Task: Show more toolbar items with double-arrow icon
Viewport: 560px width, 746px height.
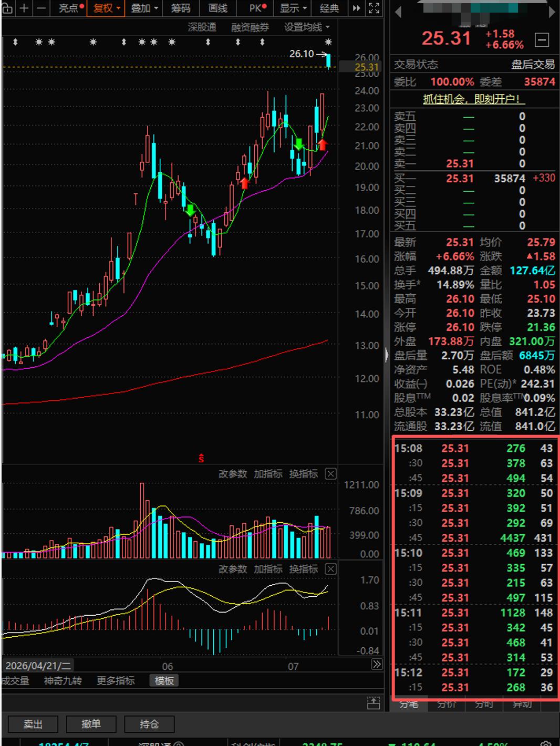Action: 357,8
